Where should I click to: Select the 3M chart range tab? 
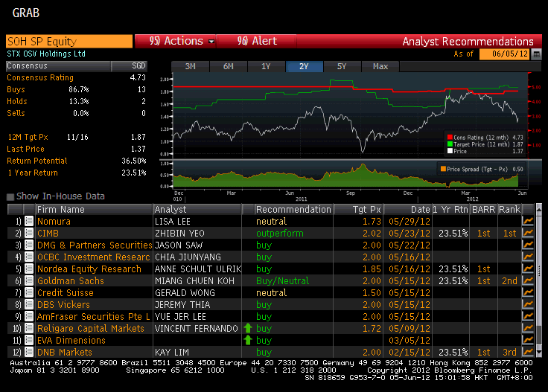tap(190, 66)
